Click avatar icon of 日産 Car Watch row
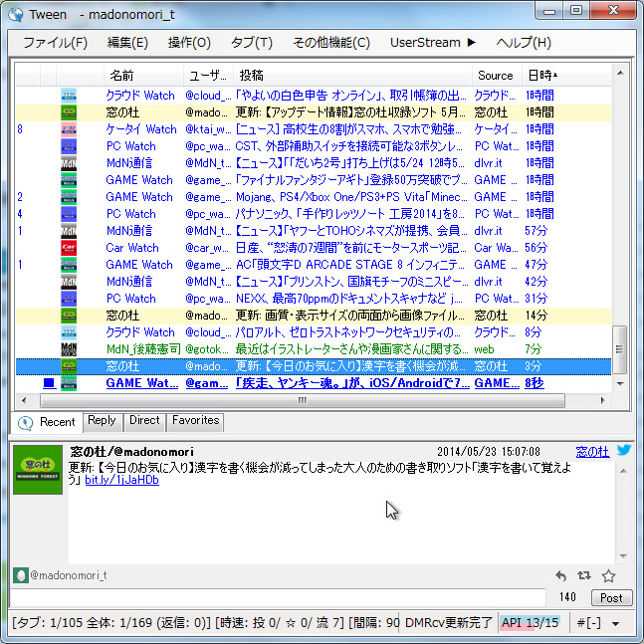Viewport: 644px width, 644px height. pos(69,248)
